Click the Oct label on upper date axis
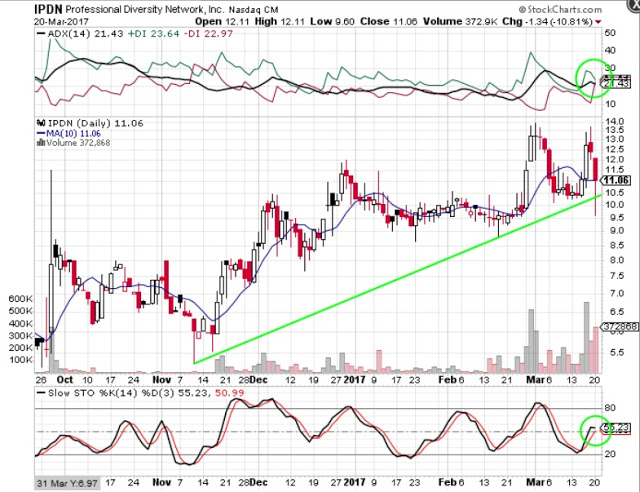 coord(64,380)
